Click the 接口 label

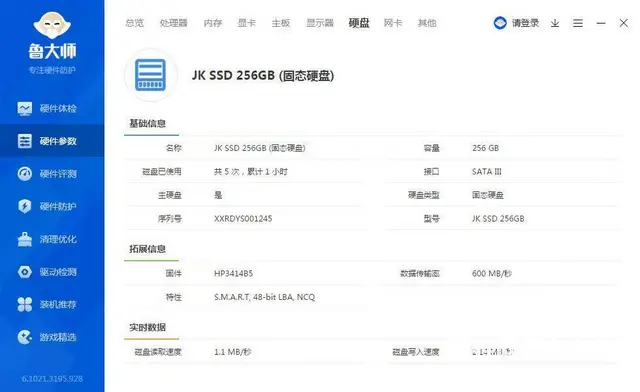[x=431, y=172]
